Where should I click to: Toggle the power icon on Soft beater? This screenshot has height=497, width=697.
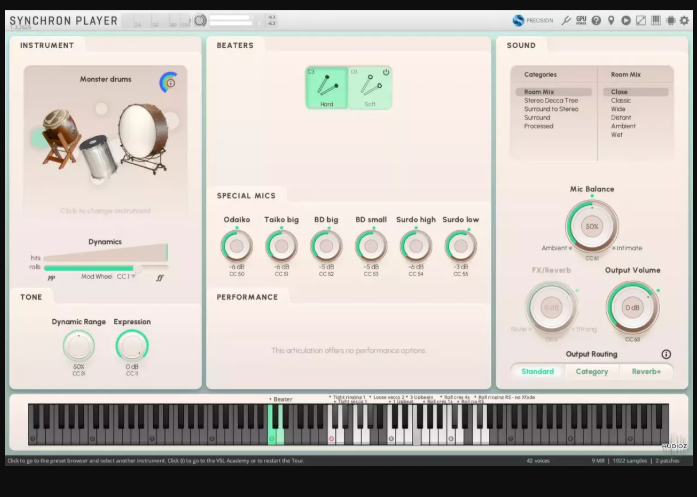[386, 72]
